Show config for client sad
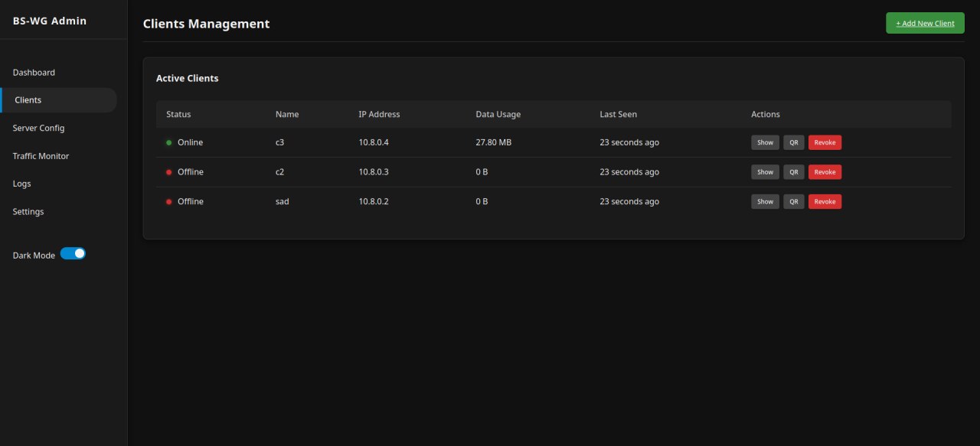The height and width of the screenshot is (446, 980). (x=765, y=201)
